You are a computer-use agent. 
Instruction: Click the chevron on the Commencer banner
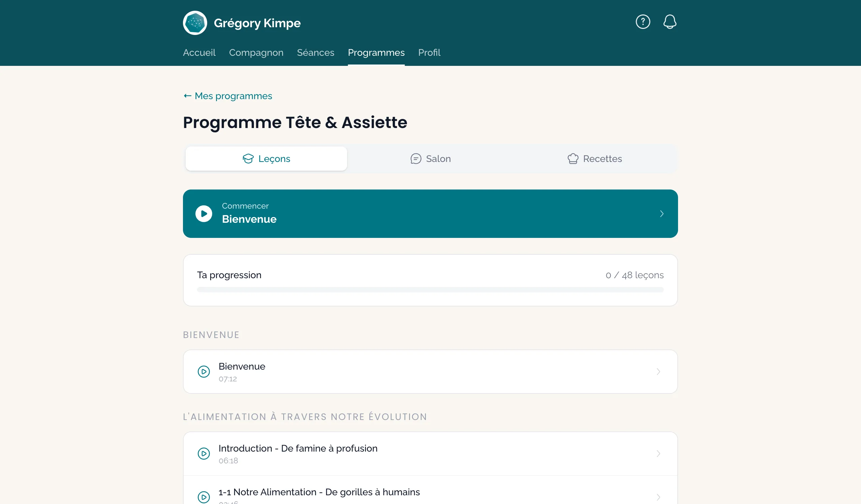pyautogui.click(x=662, y=214)
